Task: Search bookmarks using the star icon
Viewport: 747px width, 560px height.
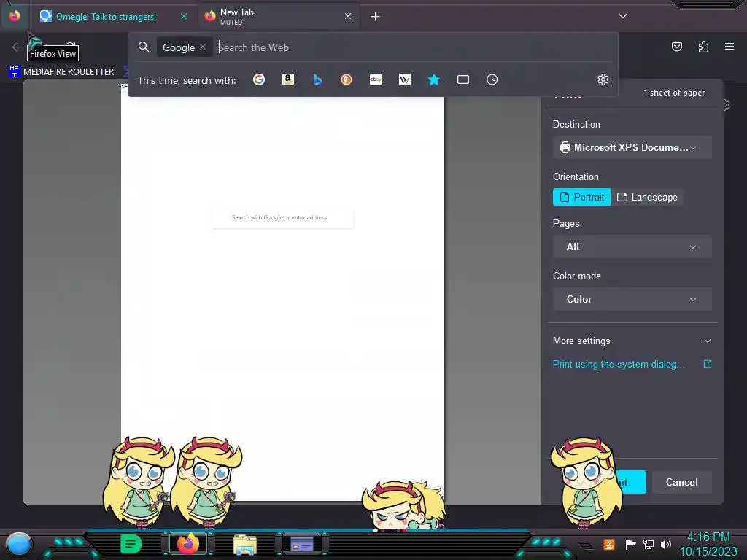Action: point(433,79)
